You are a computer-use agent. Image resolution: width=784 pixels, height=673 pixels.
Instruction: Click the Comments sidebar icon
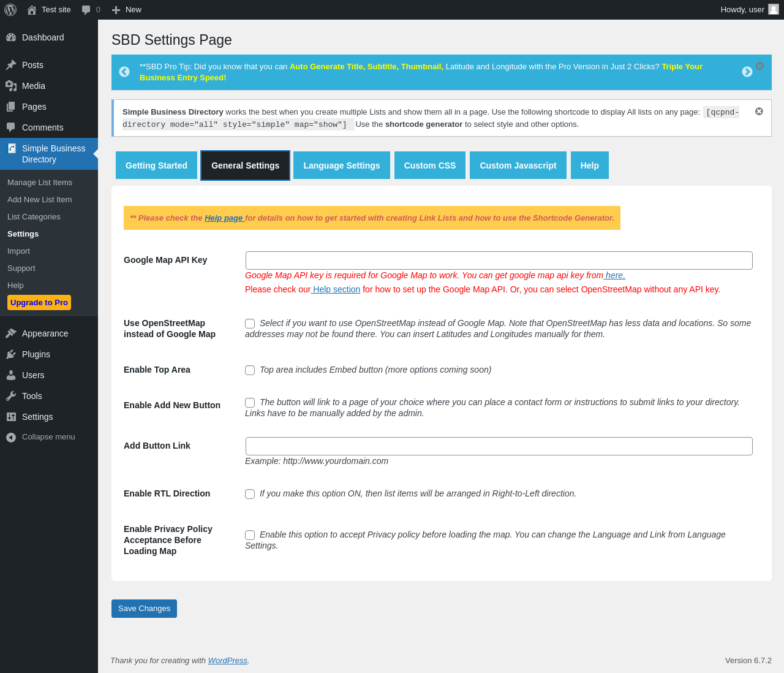[11, 127]
